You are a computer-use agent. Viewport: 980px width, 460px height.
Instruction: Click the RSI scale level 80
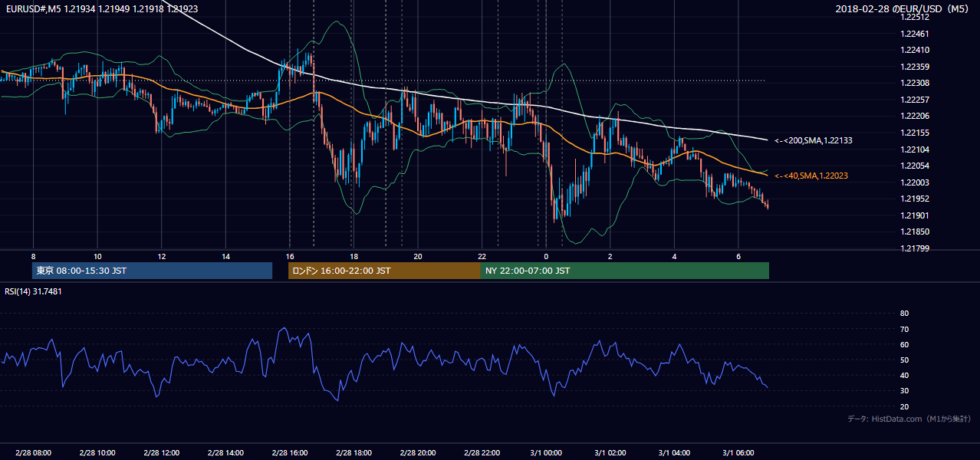904,314
